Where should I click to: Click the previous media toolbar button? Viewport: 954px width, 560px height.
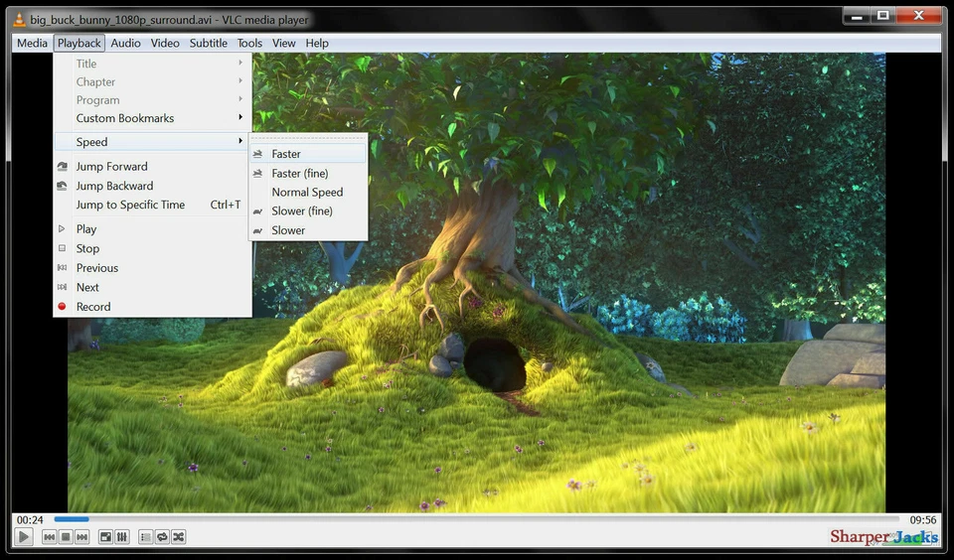coord(50,537)
